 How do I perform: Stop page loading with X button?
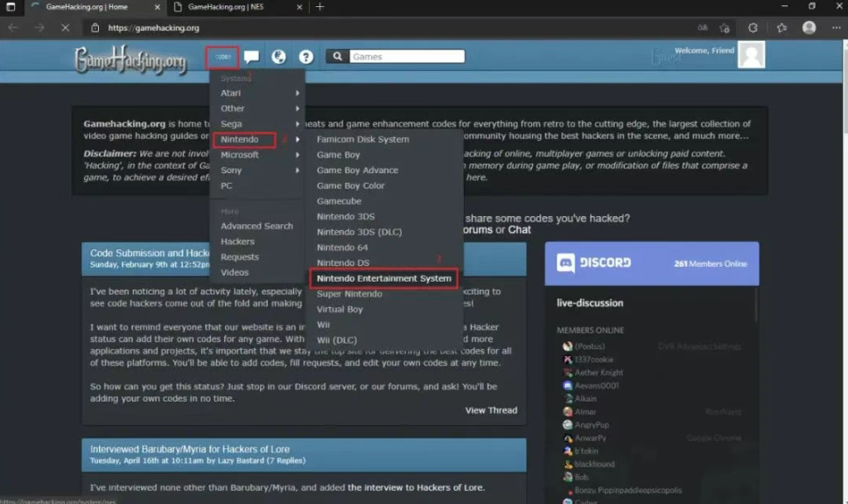click(65, 28)
